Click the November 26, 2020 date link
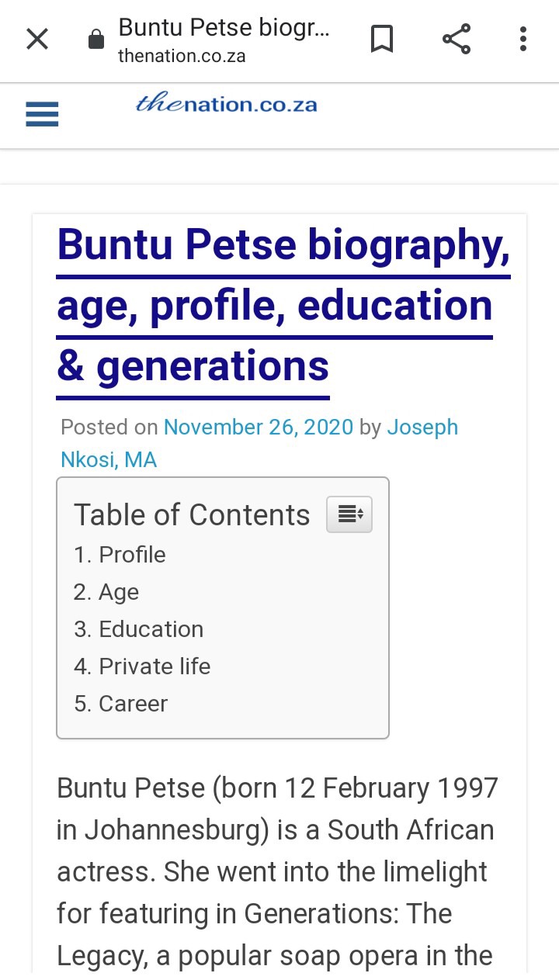 tap(259, 428)
